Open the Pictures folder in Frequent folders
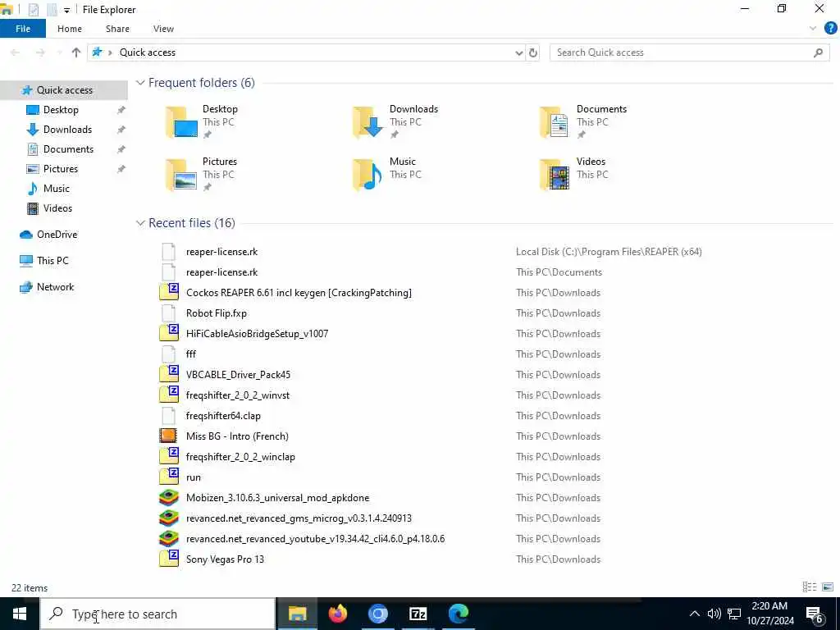Viewport: 840px width, 630px height. (x=202, y=174)
